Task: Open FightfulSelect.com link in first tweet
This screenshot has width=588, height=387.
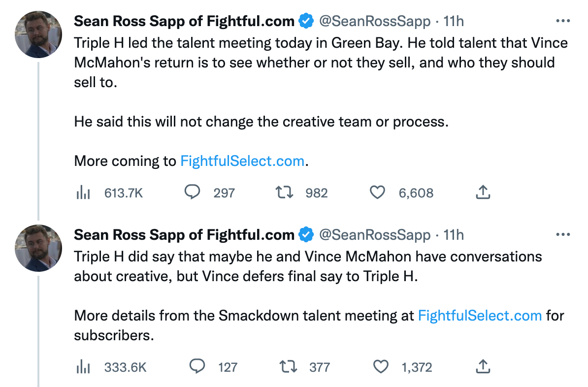Action: pos(242,161)
